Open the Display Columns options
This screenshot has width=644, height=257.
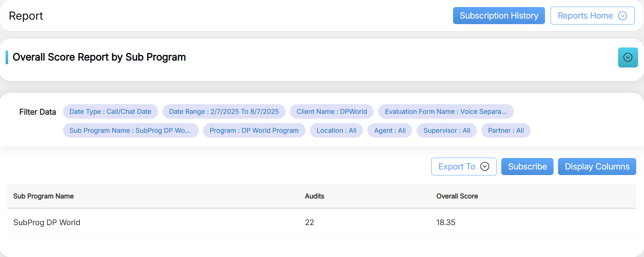pos(597,167)
